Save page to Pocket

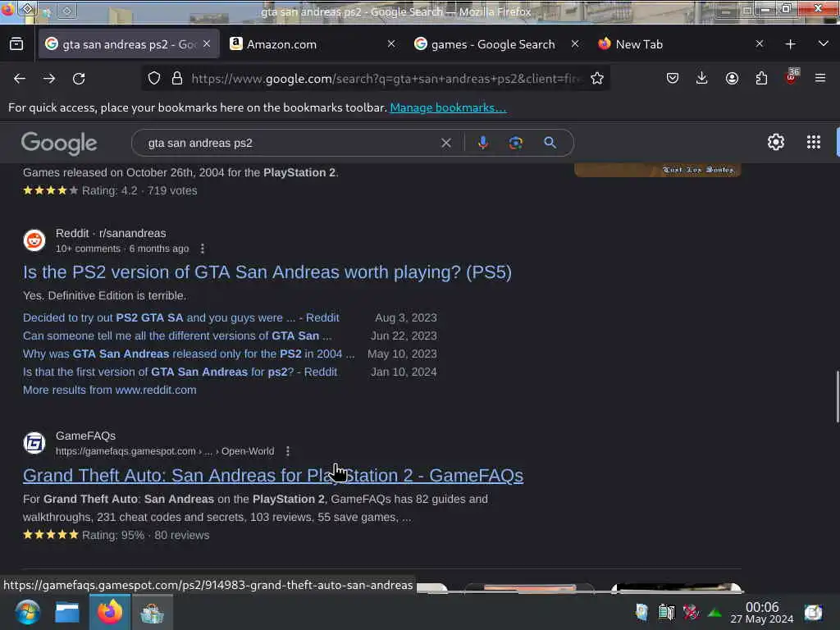[x=673, y=78]
